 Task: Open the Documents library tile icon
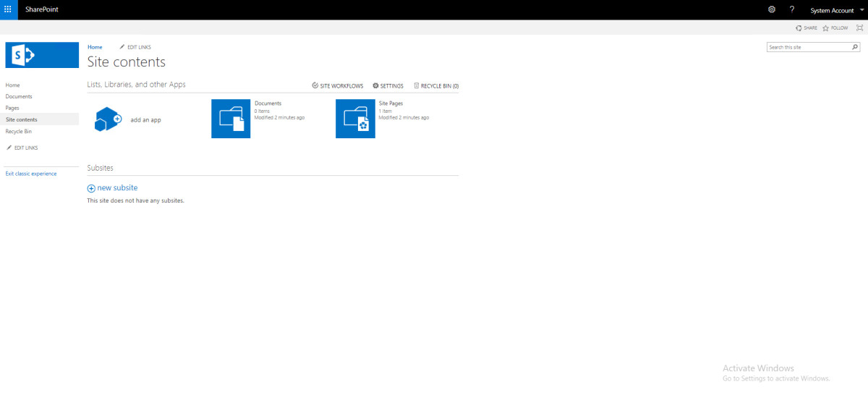(231, 119)
